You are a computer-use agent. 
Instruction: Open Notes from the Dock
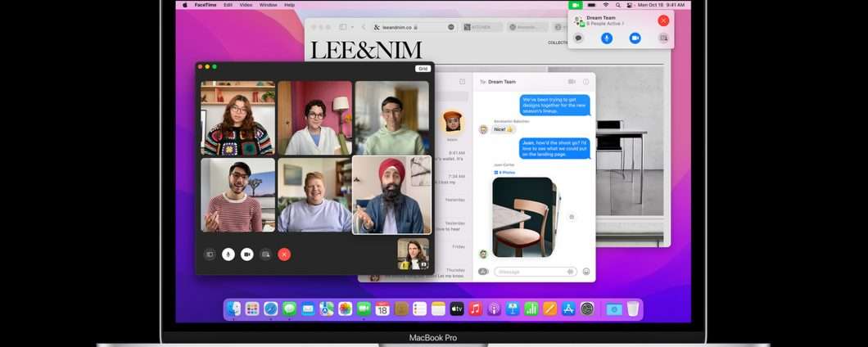(x=438, y=309)
